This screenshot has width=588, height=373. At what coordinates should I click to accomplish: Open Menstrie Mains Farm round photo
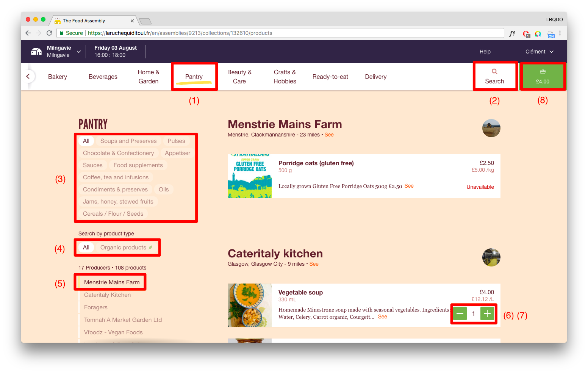491,128
